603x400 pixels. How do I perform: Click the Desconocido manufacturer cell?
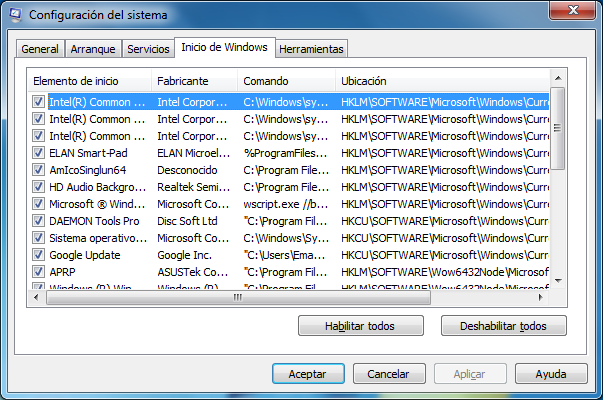[187, 170]
